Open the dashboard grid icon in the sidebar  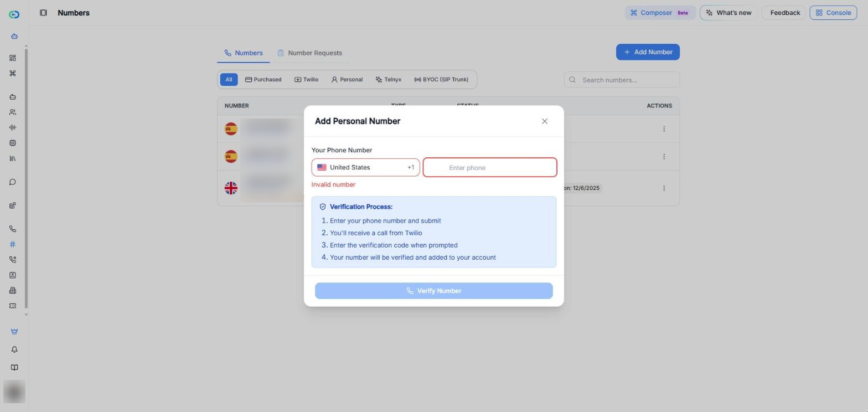[13, 58]
